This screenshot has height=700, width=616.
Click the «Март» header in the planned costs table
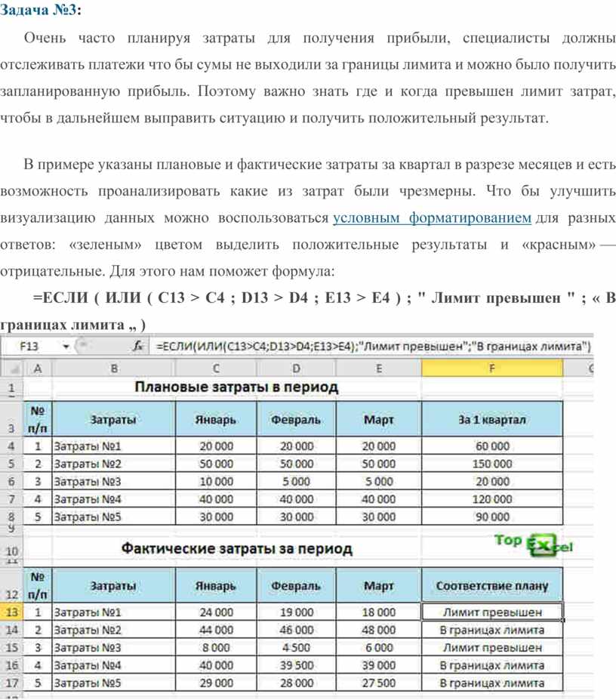click(378, 419)
